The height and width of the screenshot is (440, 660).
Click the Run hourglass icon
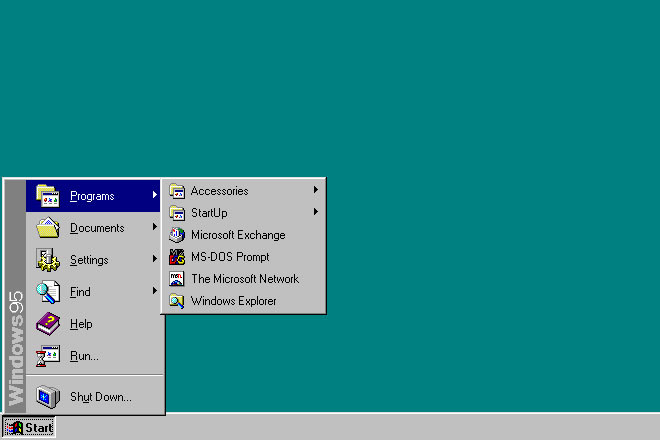point(48,356)
